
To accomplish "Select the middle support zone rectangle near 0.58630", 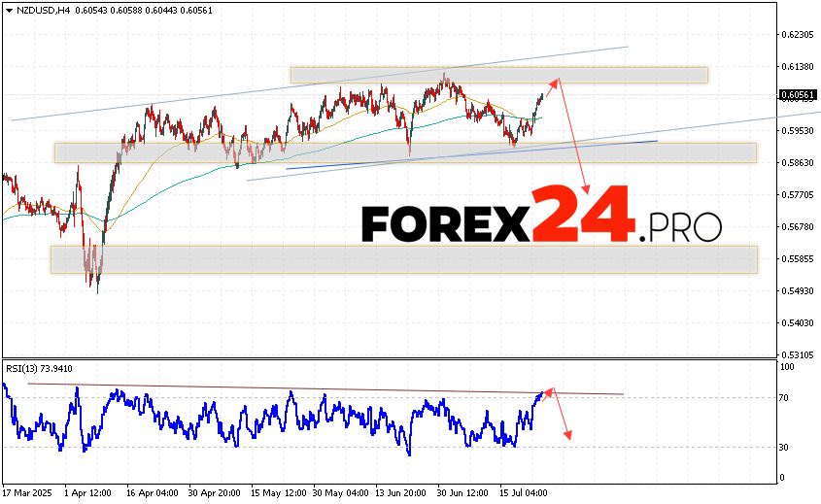I will coord(406,152).
